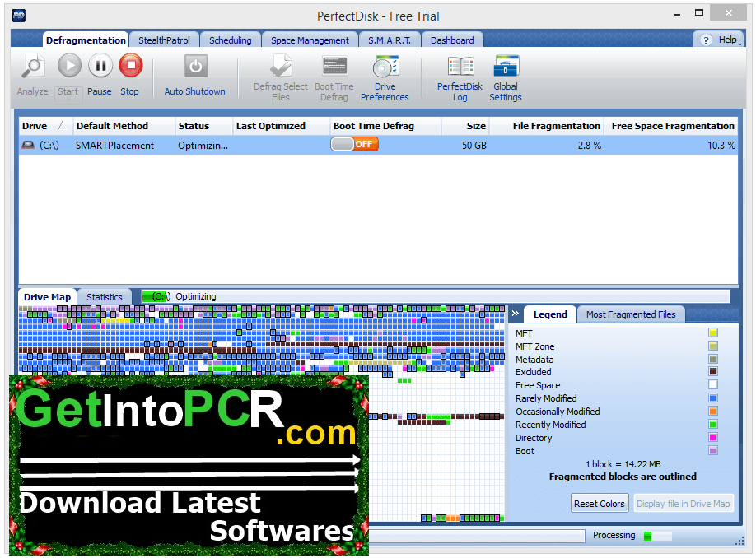
Task: Select the SMARTPlacement method cell
Action: coord(114,146)
